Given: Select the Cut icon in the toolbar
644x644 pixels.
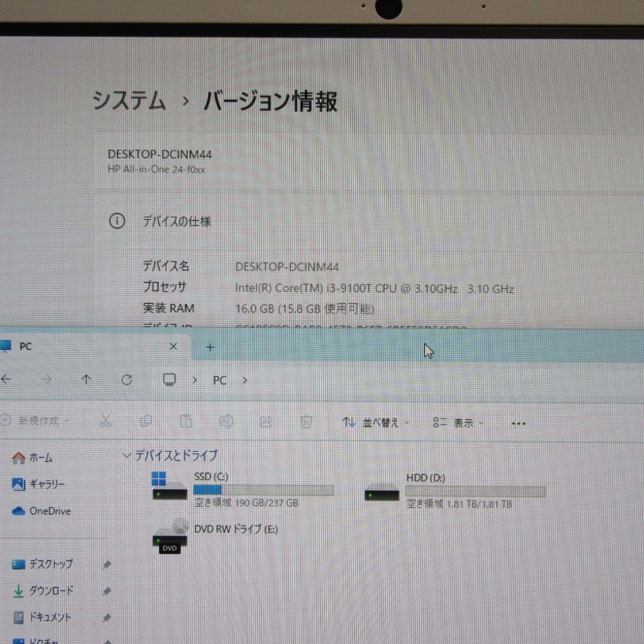Looking at the screenshot, I should (106, 422).
